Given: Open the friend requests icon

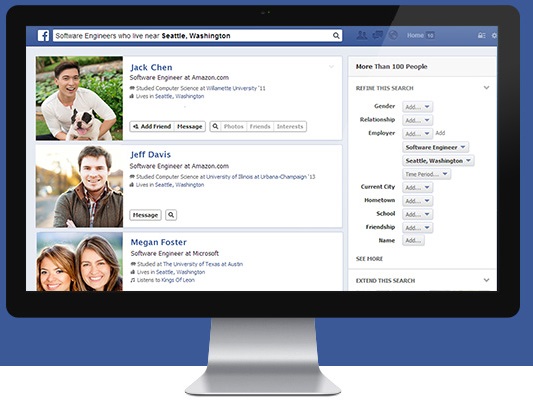Looking at the screenshot, I should tap(362, 35).
